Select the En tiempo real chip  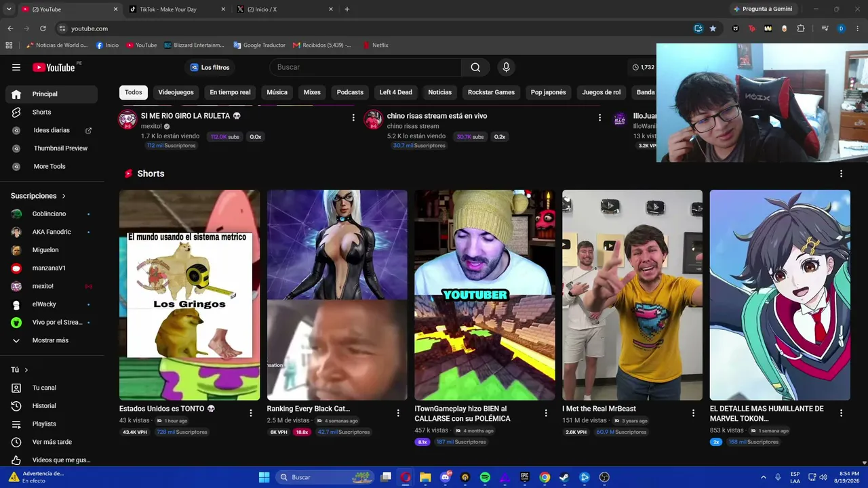pos(230,92)
